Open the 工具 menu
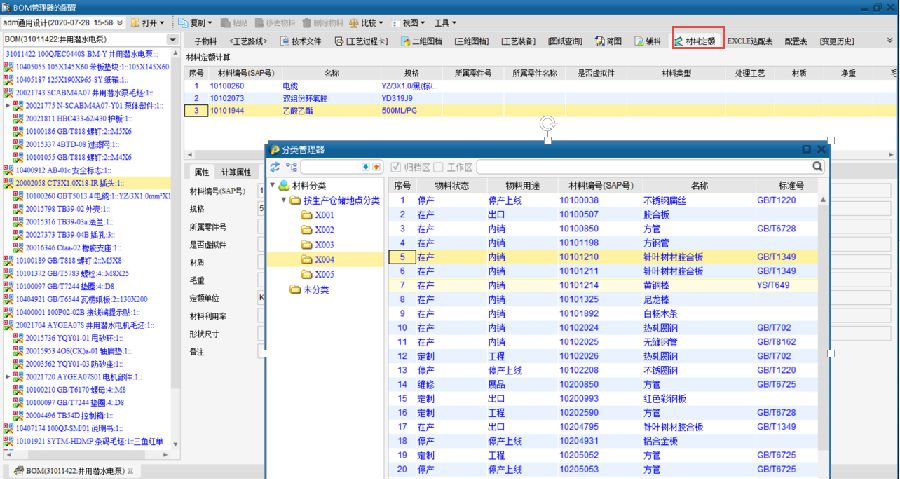 coord(444,21)
